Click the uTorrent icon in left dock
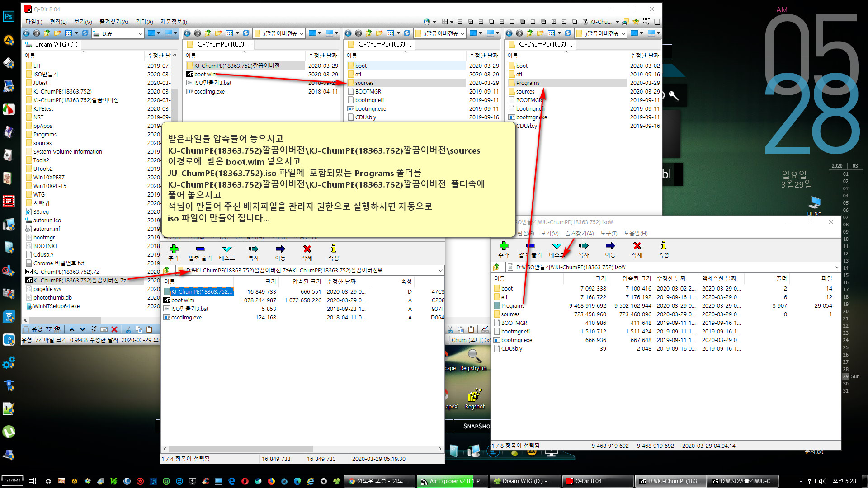 [9, 432]
